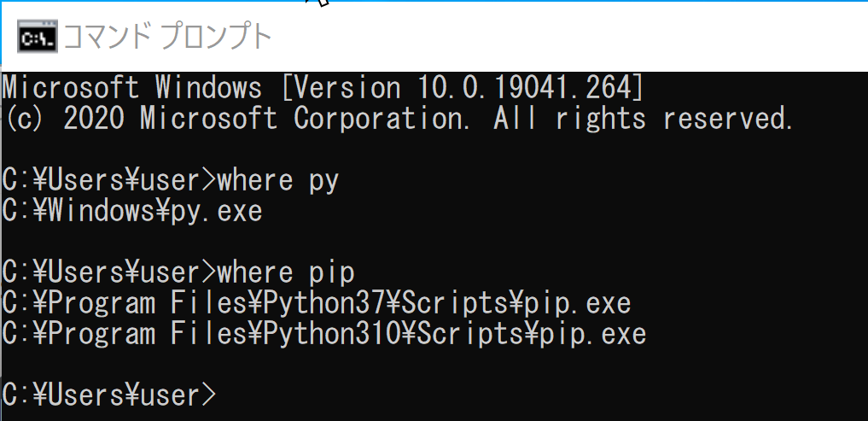Click the Microsoft Corporation copyright line
Image resolution: width=868 pixels, height=421 pixels.
point(398,119)
